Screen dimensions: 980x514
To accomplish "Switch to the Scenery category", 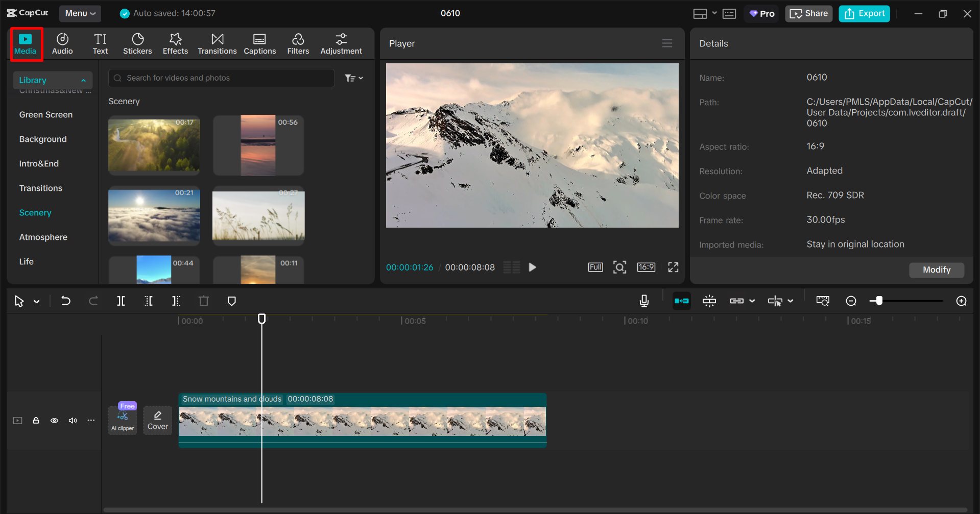I will pyautogui.click(x=35, y=212).
